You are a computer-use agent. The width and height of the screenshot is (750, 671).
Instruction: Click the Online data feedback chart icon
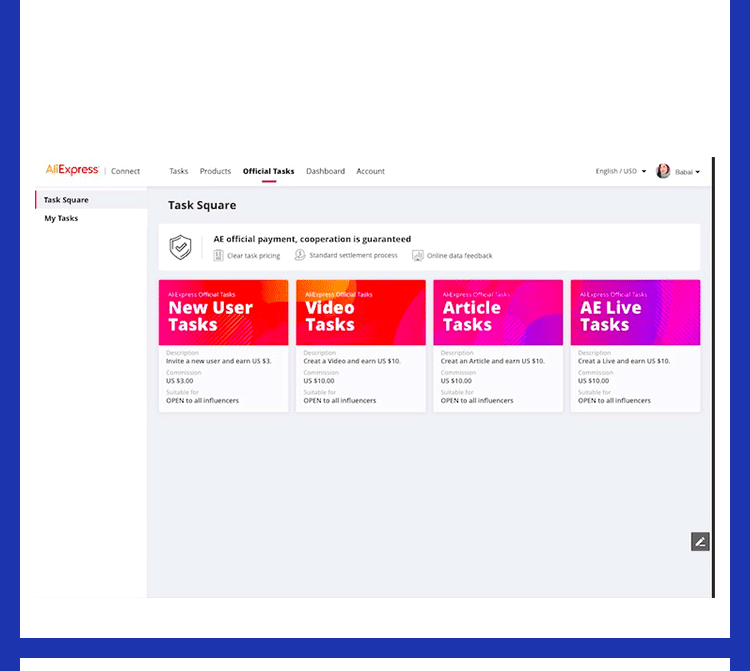click(418, 255)
